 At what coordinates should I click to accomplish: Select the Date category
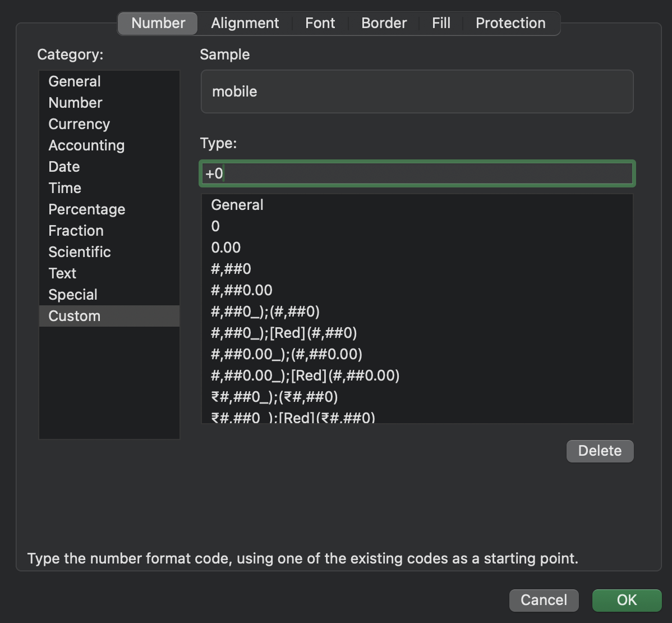[64, 167]
